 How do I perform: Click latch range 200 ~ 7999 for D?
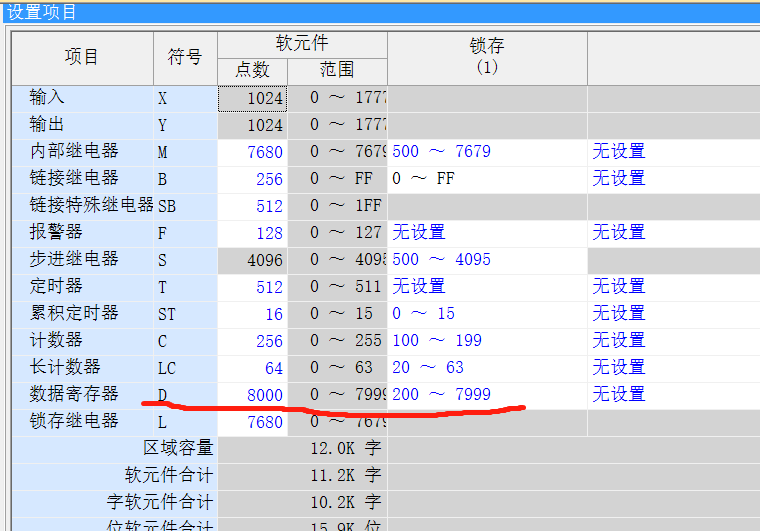pyautogui.click(x=441, y=395)
